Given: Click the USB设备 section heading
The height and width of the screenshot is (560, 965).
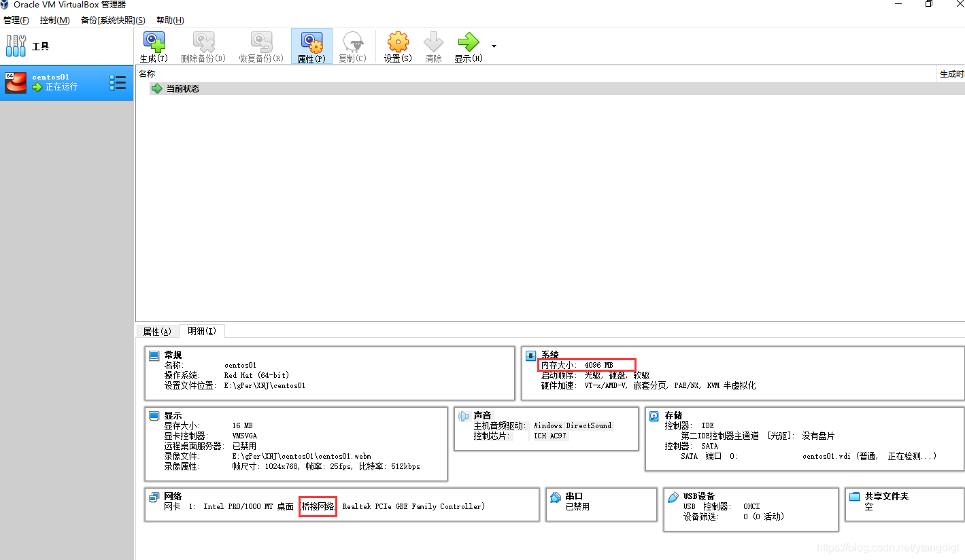Looking at the screenshot, I should coord(699,496).
